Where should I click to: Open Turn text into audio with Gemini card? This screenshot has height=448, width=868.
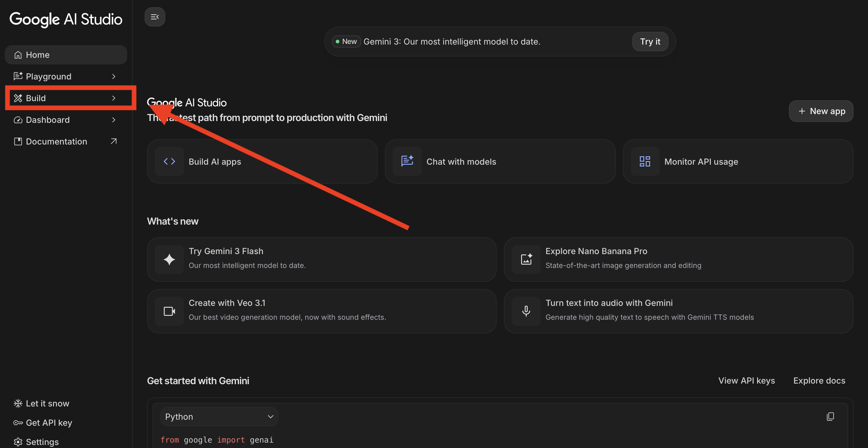point(678,311)
